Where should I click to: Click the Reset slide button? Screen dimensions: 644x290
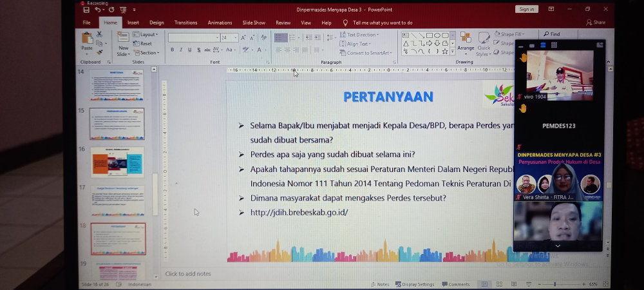(x=142, y=44)
